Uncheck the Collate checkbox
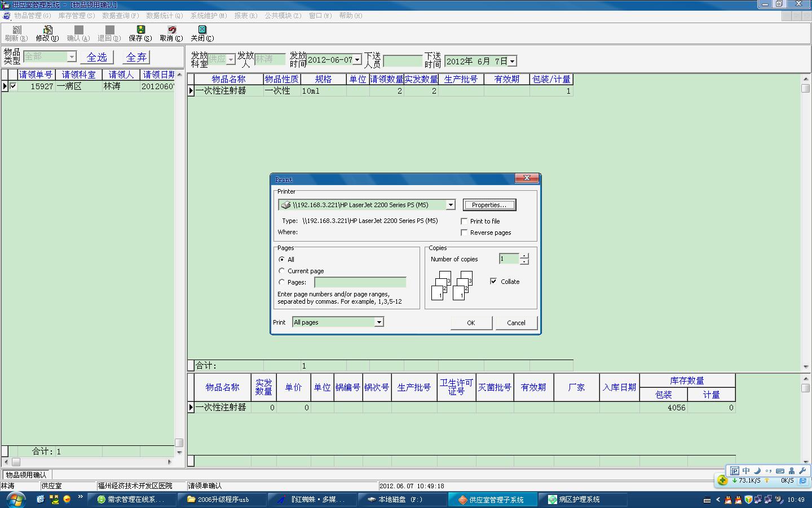 coord(493,281)
